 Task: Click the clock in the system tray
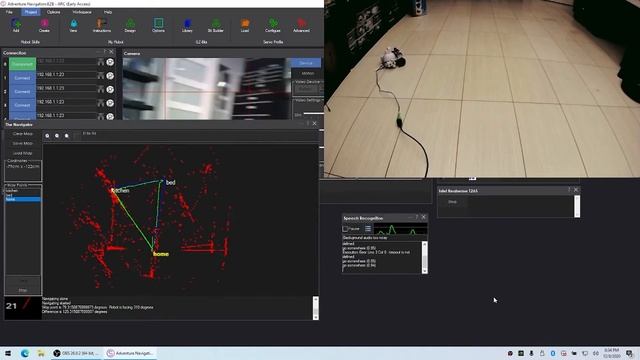click(x=611, y=353)
